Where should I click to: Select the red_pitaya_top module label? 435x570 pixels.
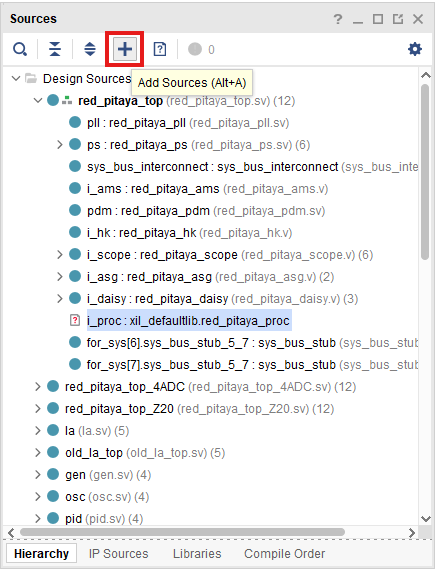tap(120, 101)
